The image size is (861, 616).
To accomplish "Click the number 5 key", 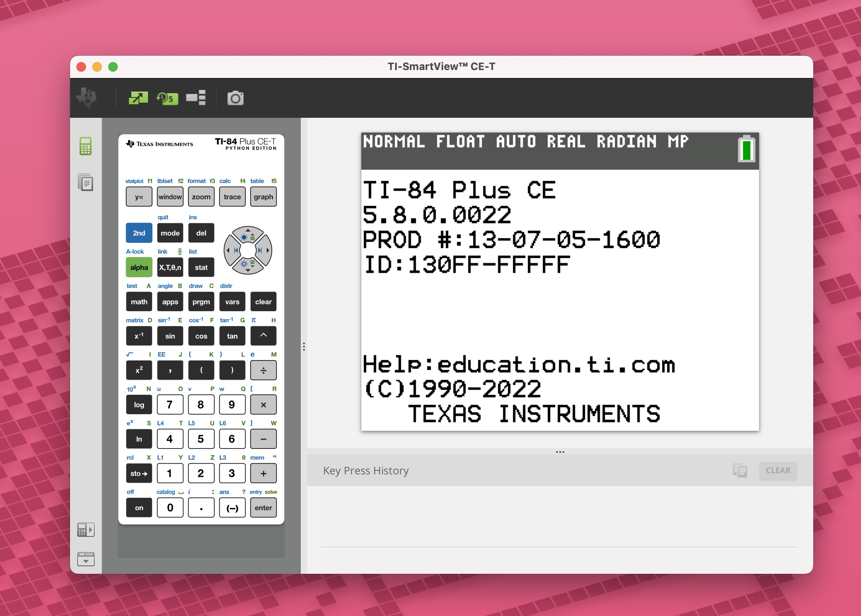I will [x=201, y=439].
